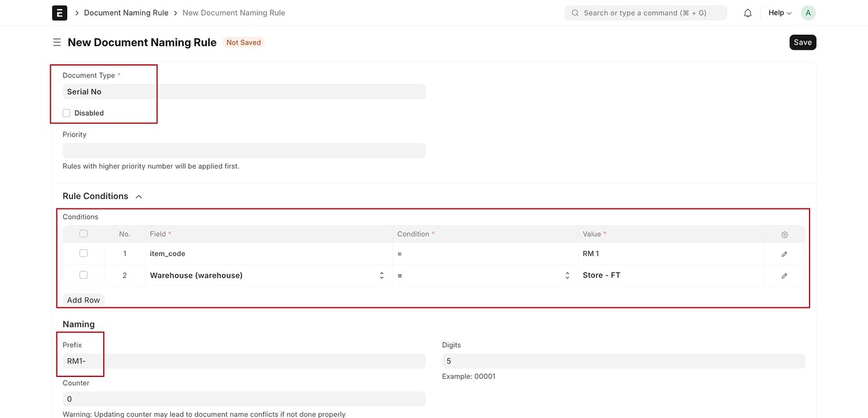The image size is (868, 418).
Task: Add a new condition row
Action: pos(83,300)
